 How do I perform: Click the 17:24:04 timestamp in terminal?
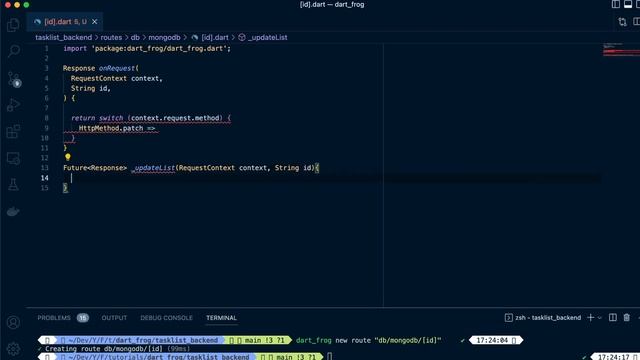point(492,340)
